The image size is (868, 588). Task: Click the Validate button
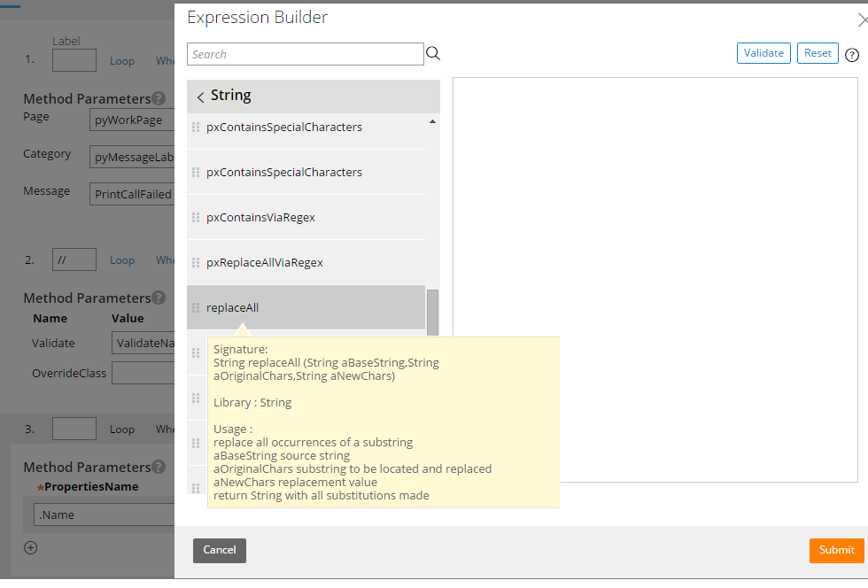pos(763,53)
